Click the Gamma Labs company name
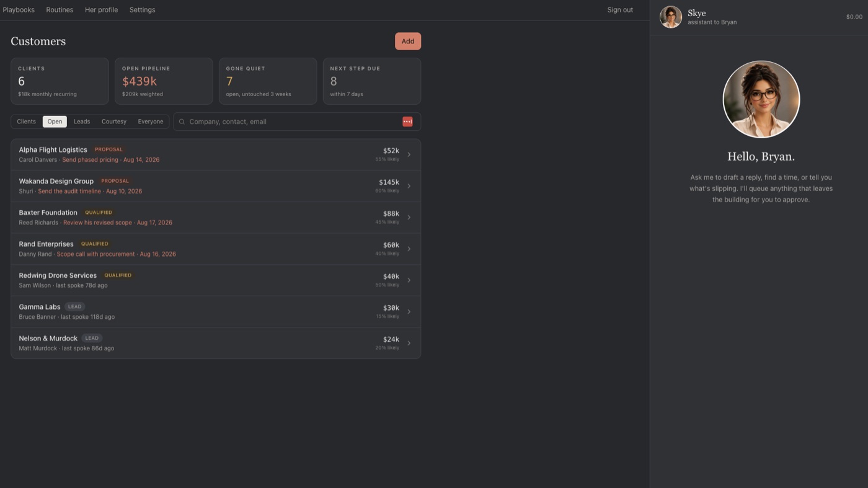868x488 pixels. [x=40, y=307]
